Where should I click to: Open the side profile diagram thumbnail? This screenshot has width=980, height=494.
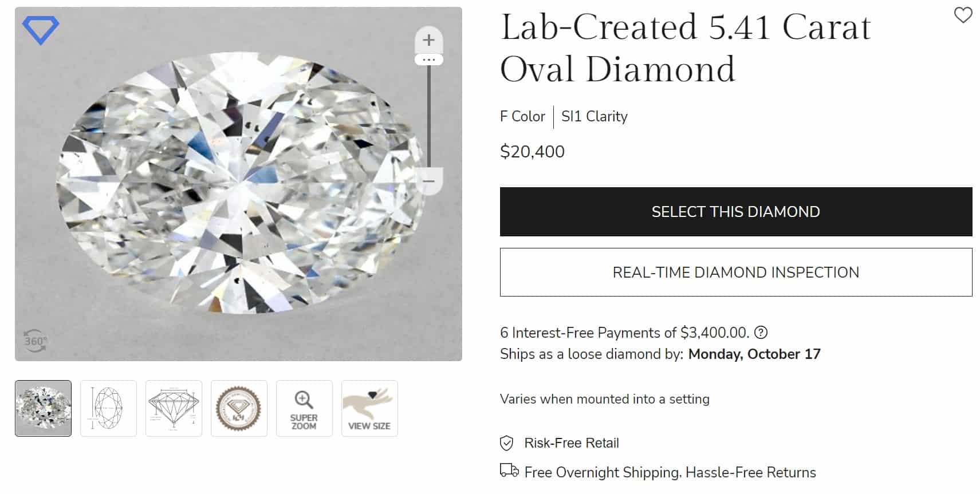pos(174,408)
